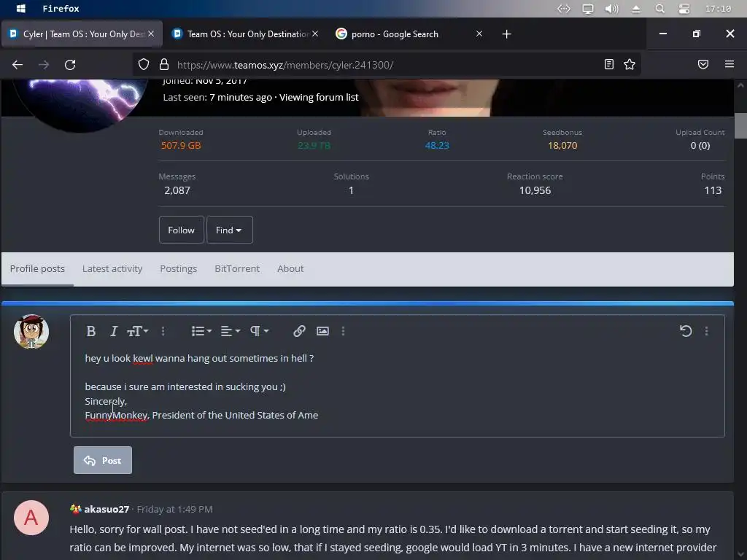The image size is (747, 560).
Task: Click the Ratio value 48.23
Action: point(437,145)
